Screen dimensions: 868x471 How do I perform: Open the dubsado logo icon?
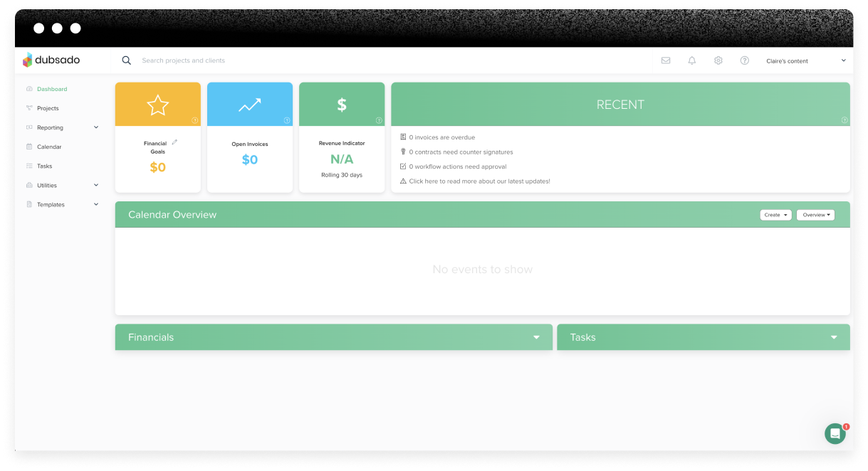[28, 60]
